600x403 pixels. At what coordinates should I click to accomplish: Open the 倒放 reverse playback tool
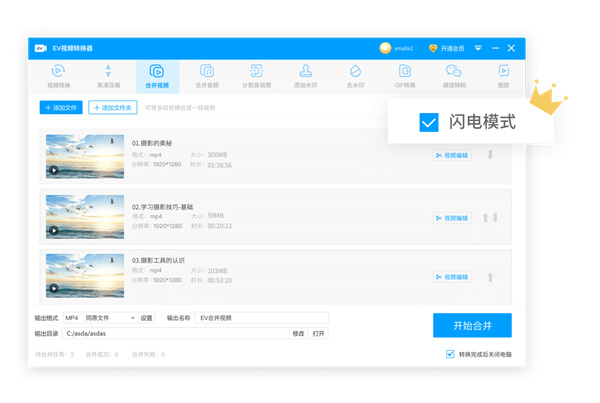point(504,77)
